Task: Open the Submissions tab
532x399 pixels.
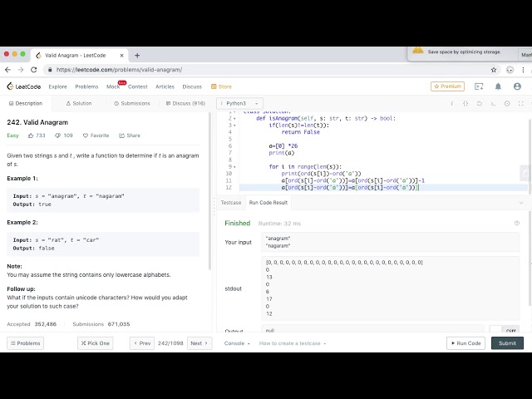Action: pyautogui.click(x=132, y=103)
